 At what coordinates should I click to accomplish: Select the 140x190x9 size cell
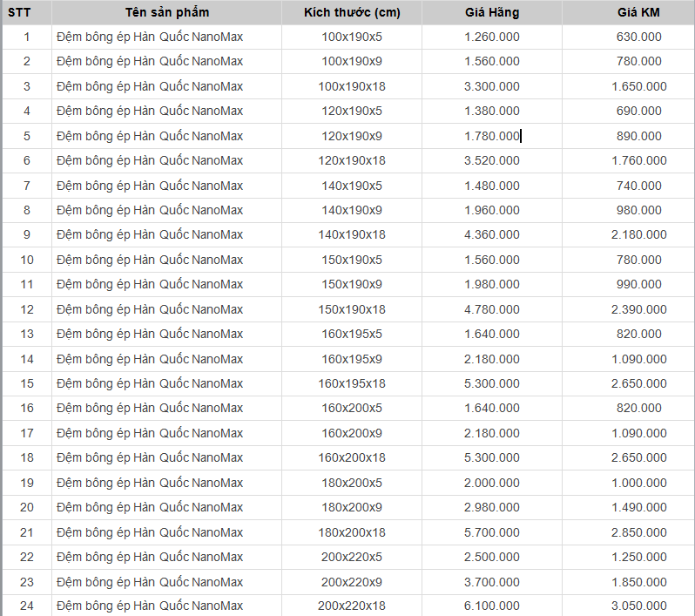click(351, 210)
